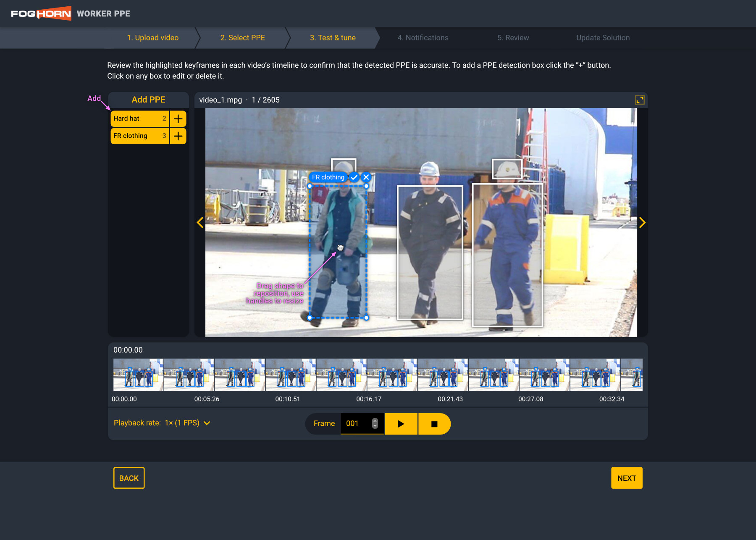This screenshot has width=756, height=540.
Task: Select the timeline thumbnail at 00:10.51
Action: 290,375
